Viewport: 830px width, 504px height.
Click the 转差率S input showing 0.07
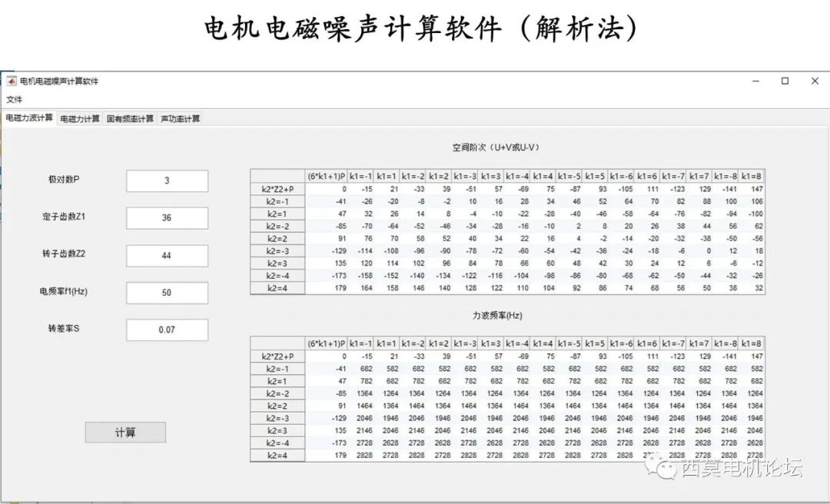pyautogui.click(x=167, y=329)
